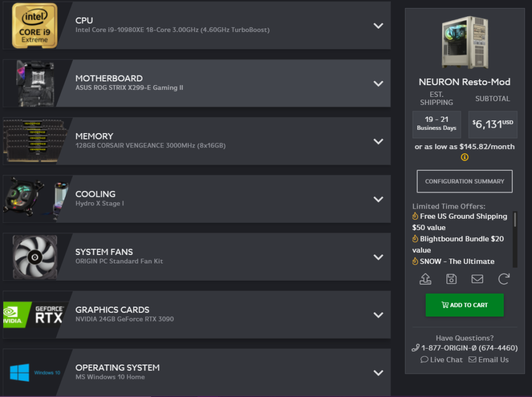Click 128GB CORSAIR VENGEANCE text

(x=151, y=146)
